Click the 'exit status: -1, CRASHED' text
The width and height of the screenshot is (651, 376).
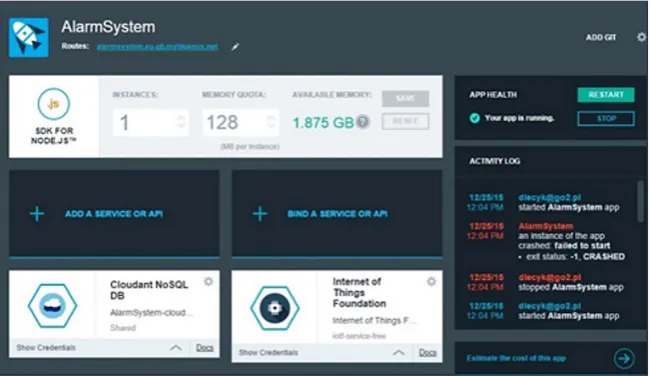pos(575,257)
